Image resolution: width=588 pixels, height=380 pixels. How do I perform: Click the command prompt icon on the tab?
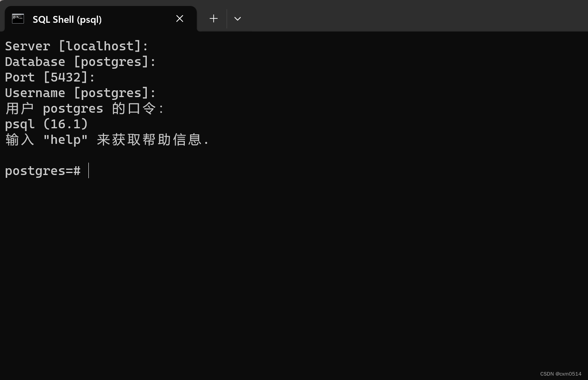pyautogui.click(x=18, y=18)
